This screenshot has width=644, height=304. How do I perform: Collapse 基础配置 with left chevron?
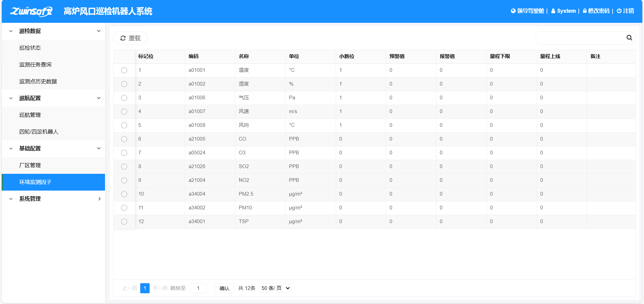(11, 149)
